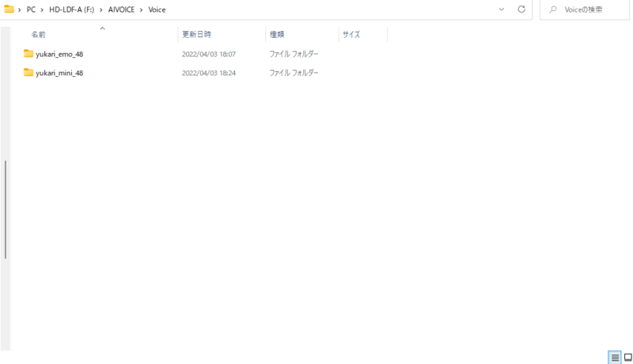633x364 pixels.
Task: Refresh the Voice folder view
Action: [521, 9]
